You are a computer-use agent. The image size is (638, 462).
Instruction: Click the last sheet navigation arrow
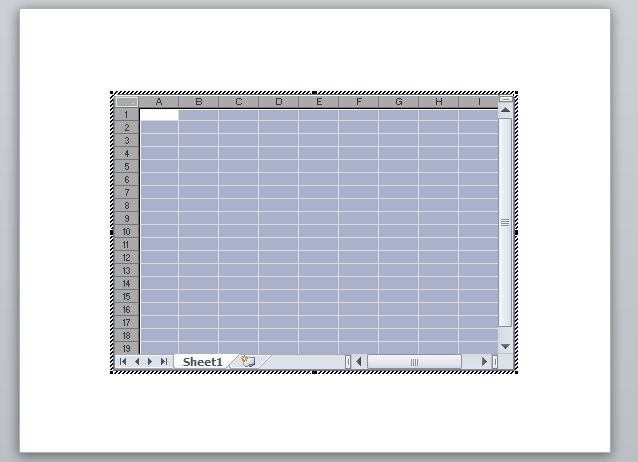coord(164,361)
